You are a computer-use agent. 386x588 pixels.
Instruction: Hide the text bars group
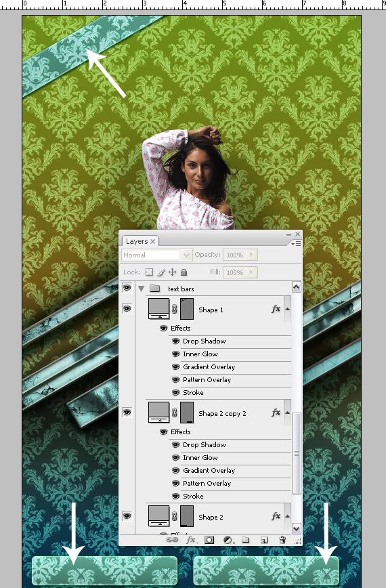(127, 288)
